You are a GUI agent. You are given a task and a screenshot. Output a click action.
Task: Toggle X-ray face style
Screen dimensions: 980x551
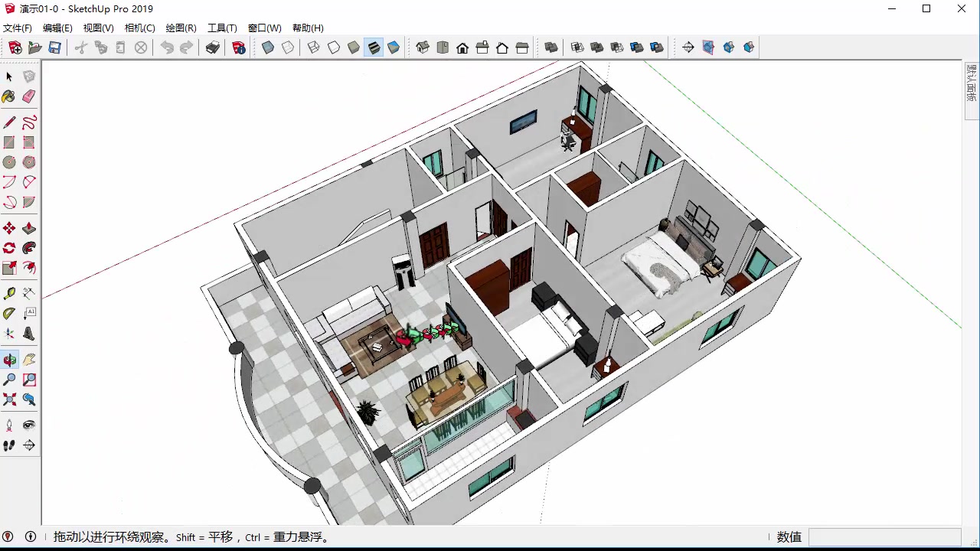(x=268, y=47)
